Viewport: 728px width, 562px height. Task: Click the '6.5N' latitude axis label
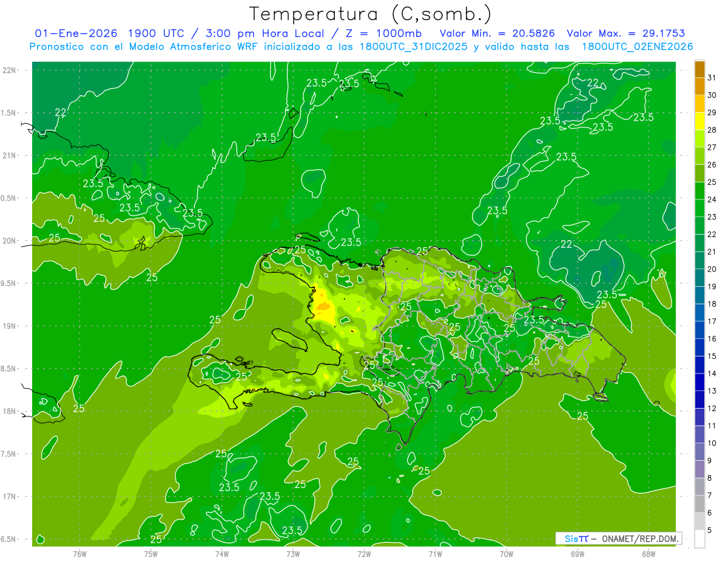(x=9, y=540)
